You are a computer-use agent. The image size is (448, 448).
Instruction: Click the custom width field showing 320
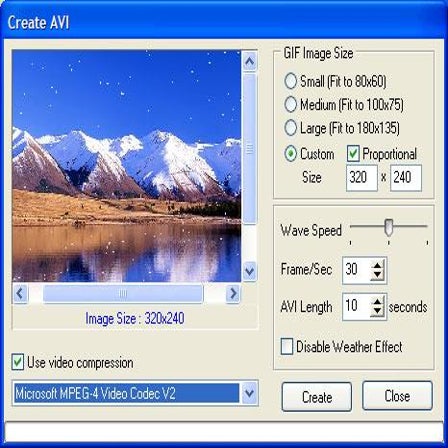362,178
